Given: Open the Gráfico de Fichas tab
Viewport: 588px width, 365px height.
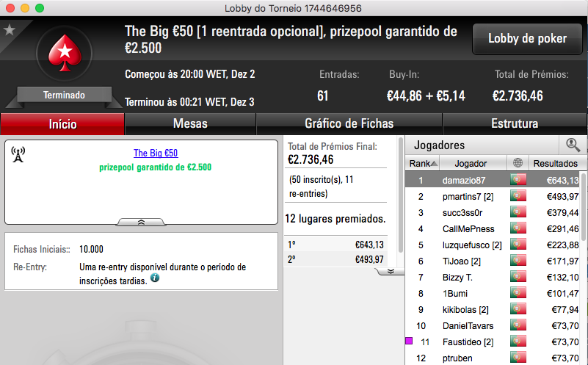Looking at the screenshot, I should click(349, 124).
